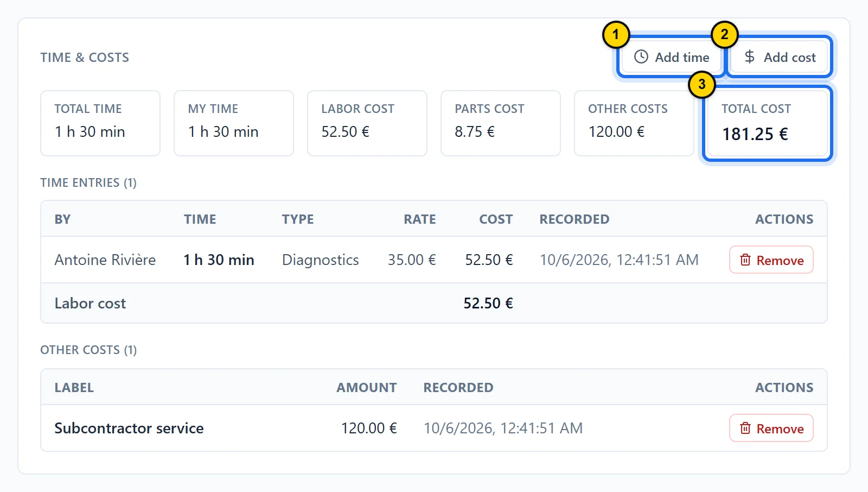Open the Total Time summary card
The width and height of the screenshot is (868, 492).
(100, 123)
